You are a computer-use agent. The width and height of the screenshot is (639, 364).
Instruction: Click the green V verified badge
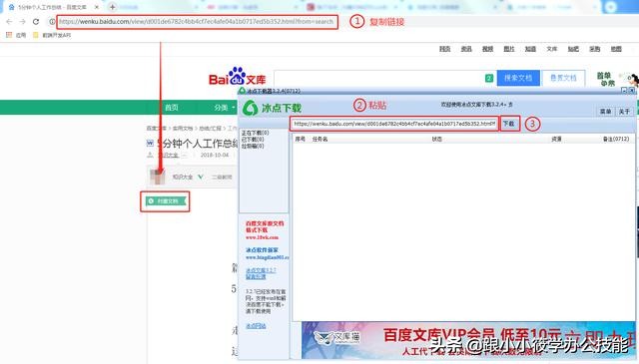click(x=201, y=177)
